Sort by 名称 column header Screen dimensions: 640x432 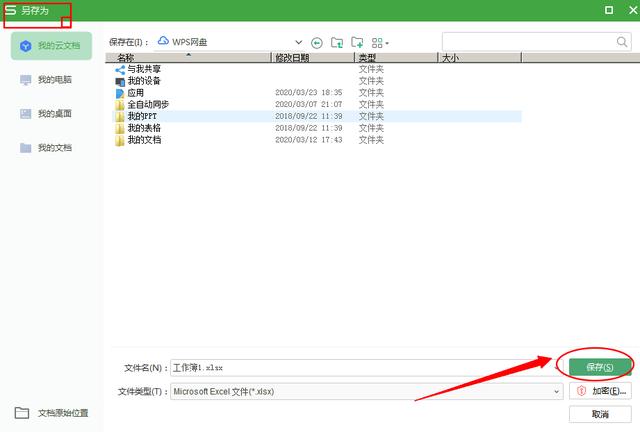point(189,58)
